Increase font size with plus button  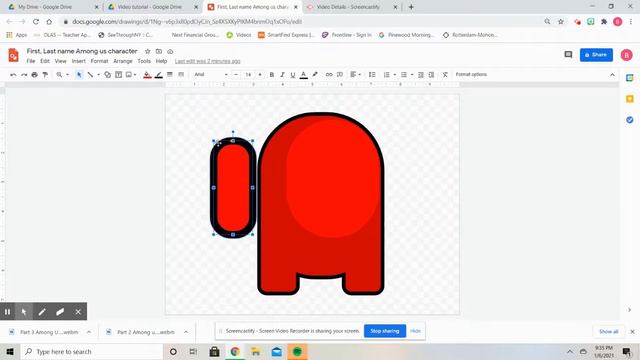[260, 75]
